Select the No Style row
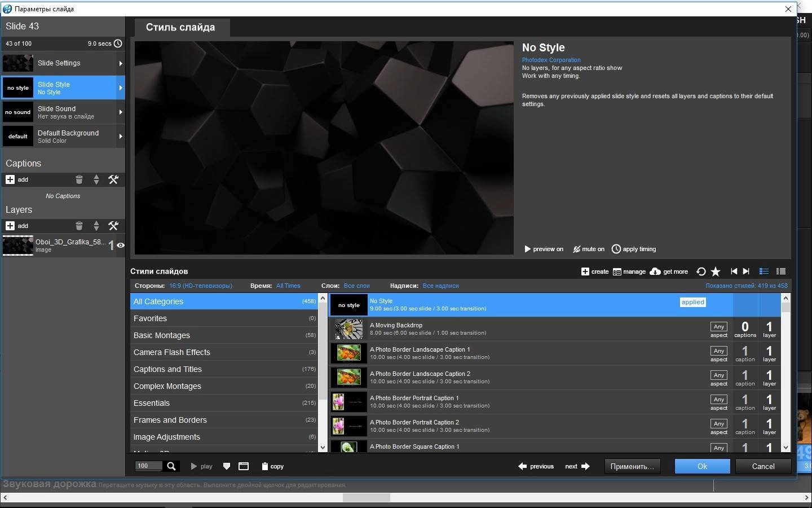This screenshot has height=508, width=812. (555, 305)
